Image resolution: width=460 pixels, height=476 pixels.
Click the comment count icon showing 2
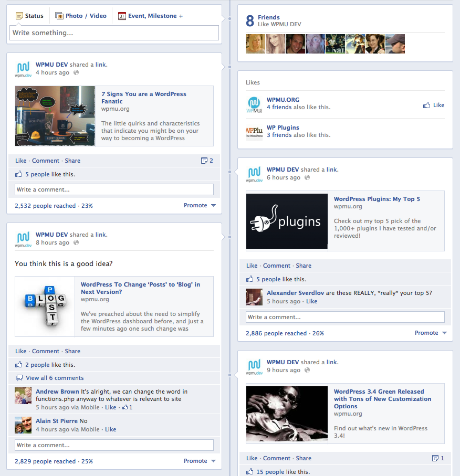(204, 161)
